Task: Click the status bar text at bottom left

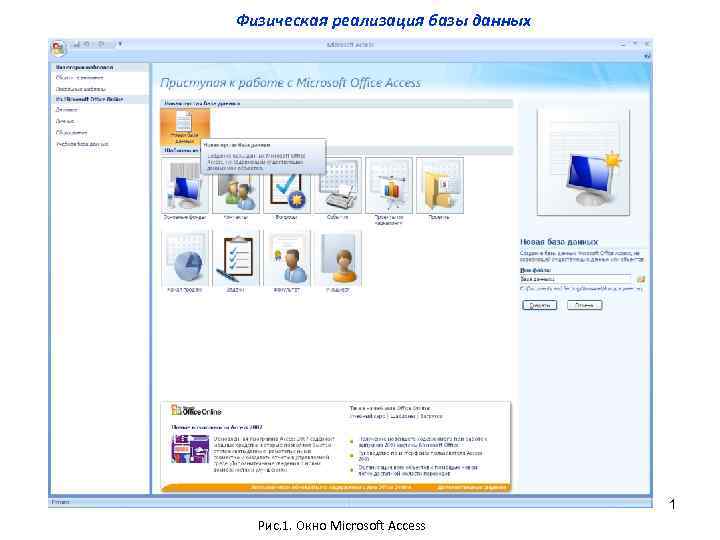Action: click(60, 502)
